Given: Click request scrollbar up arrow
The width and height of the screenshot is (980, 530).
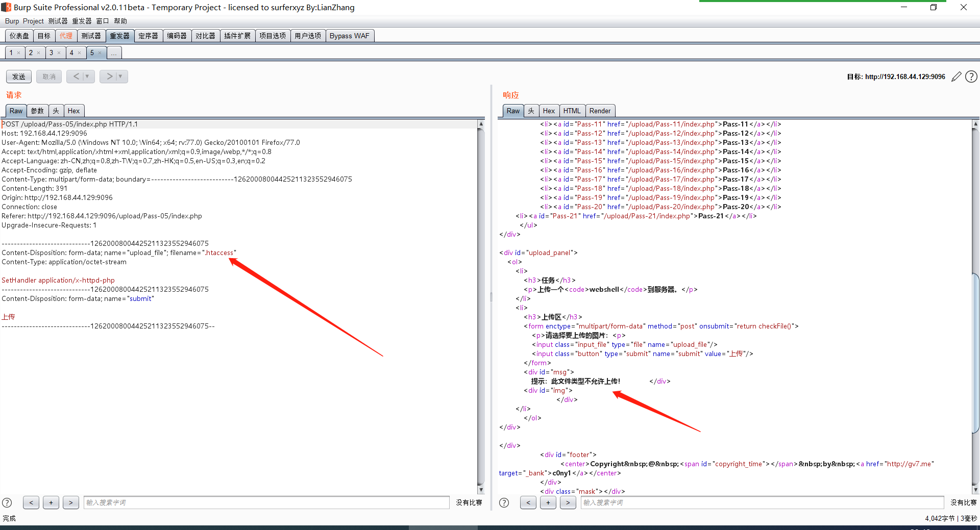Looking at the screenshot, I should coord(481,124).
